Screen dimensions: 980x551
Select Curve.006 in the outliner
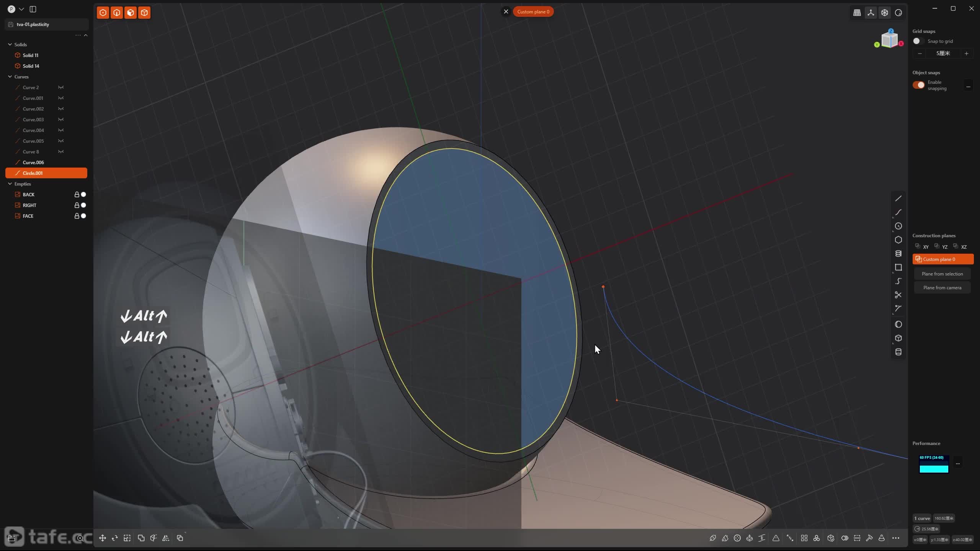tap(33, 162)
